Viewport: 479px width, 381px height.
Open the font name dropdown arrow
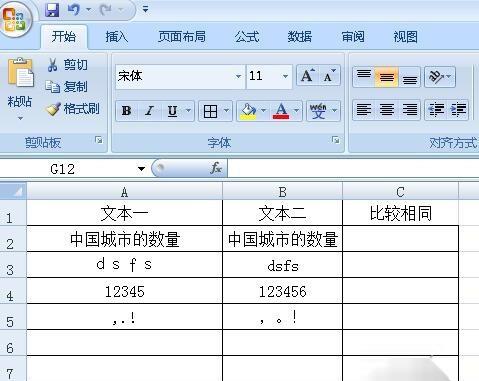coord(238,76)
